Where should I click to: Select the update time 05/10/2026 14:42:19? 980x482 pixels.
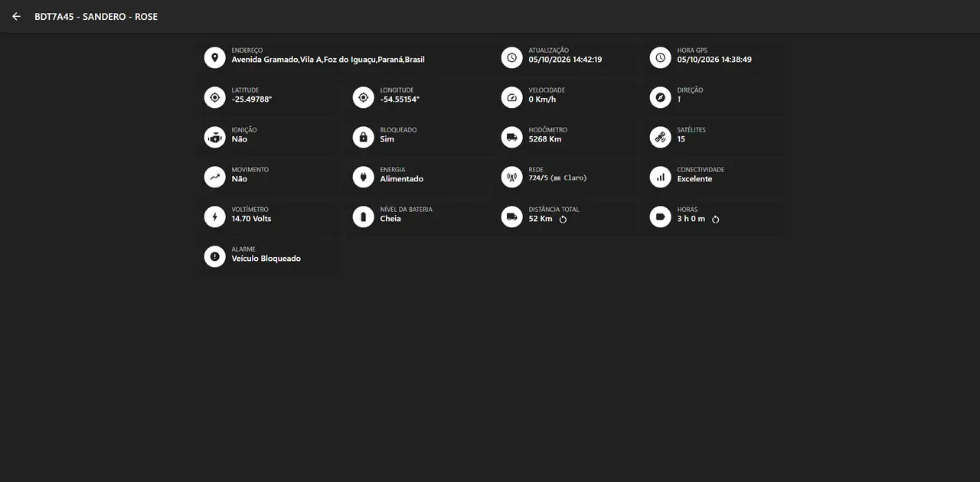(x=565, y=60)
